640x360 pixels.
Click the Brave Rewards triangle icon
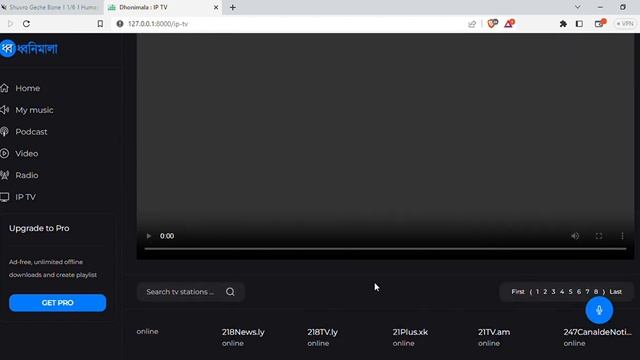(509, 24)
